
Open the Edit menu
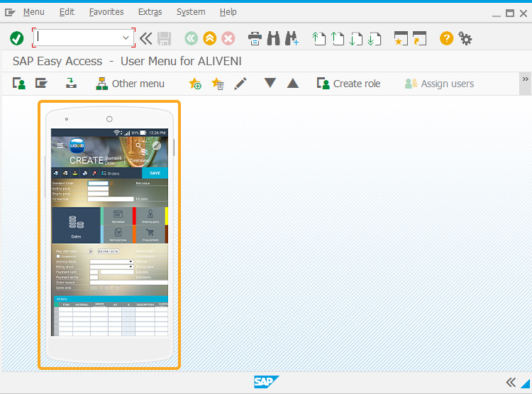67,12
